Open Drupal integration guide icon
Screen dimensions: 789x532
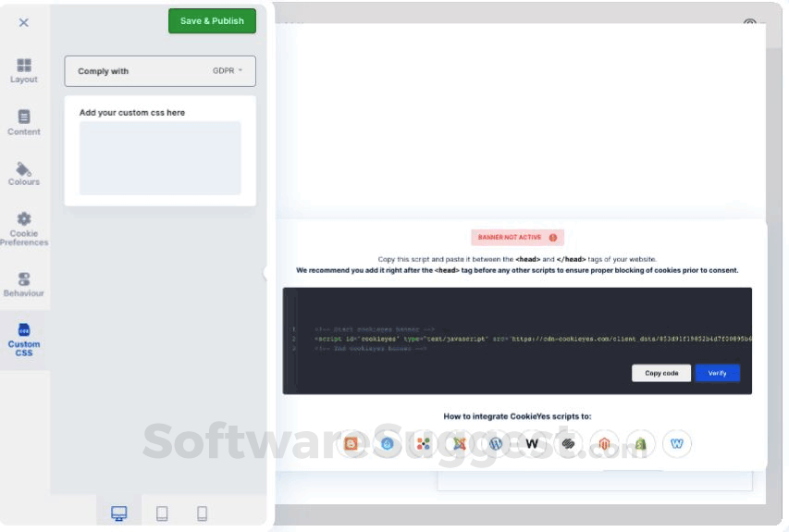pos(387,443)
